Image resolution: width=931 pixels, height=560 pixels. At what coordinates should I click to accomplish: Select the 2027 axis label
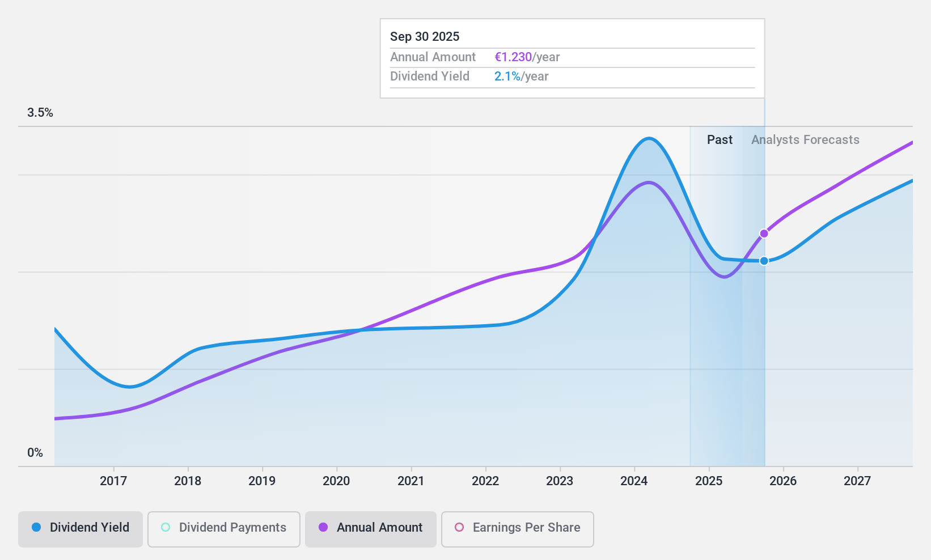857,481
